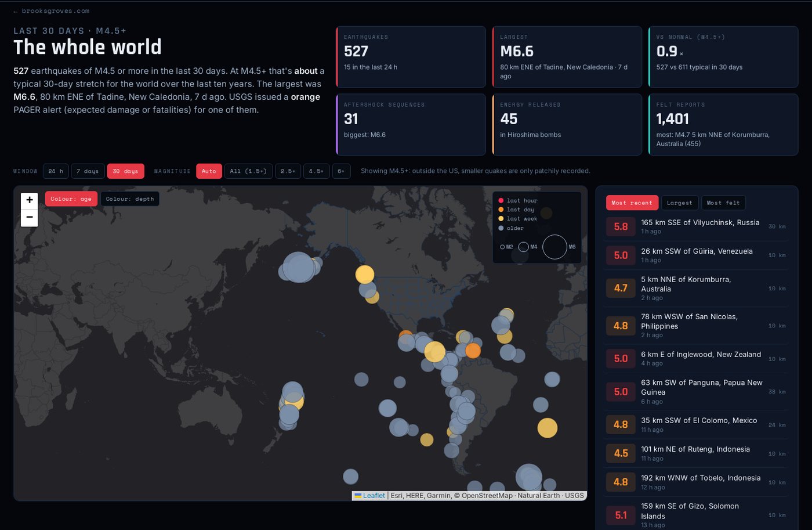Open the Most felt tab
The image size is (812, 530).
(x=723, y=203)
